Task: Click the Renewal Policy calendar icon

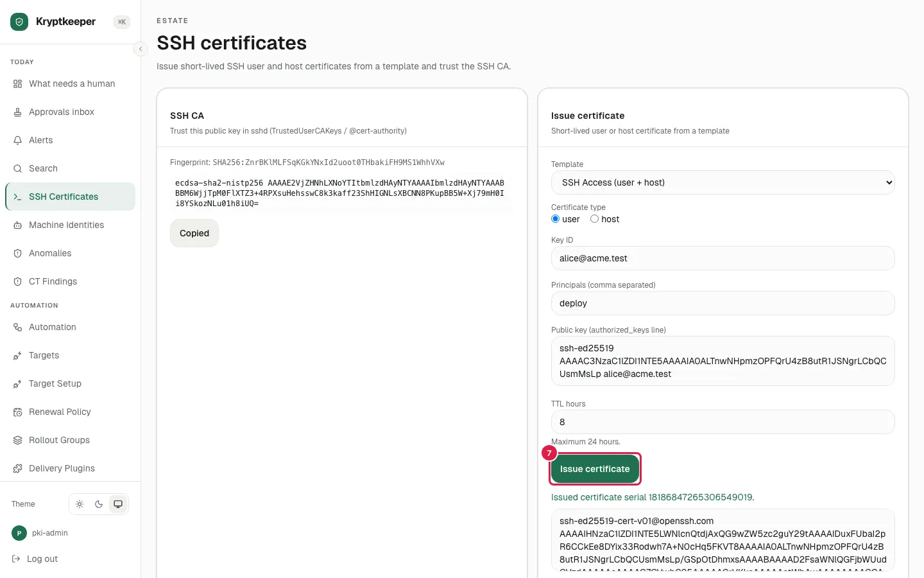Action: pos(17,412)
